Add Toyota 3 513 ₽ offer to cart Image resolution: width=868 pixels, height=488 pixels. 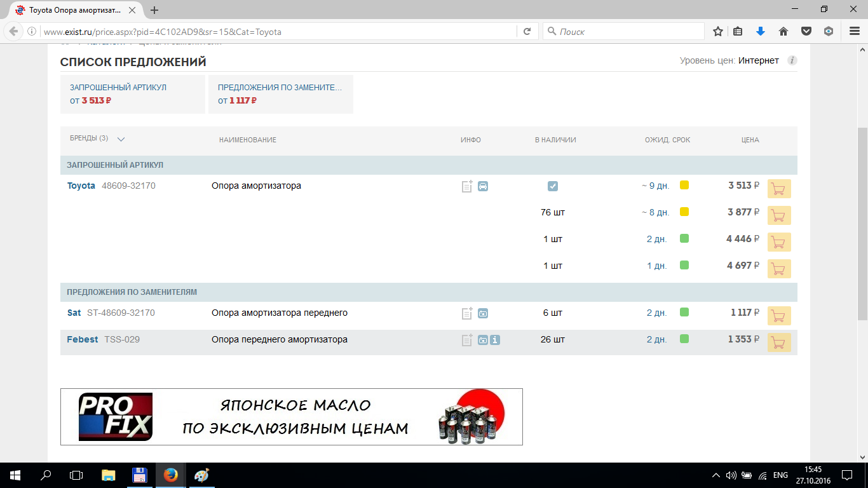coord(779,189)
